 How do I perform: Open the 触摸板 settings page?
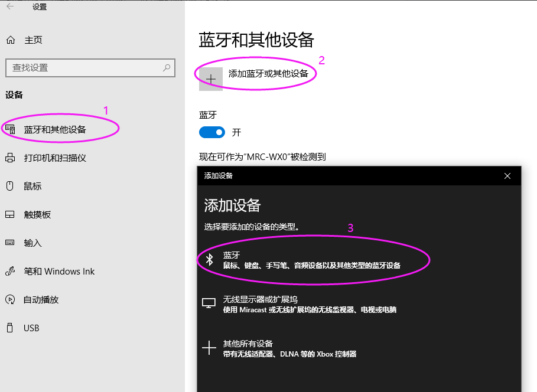pyautogui.click(x=37, y=214)
